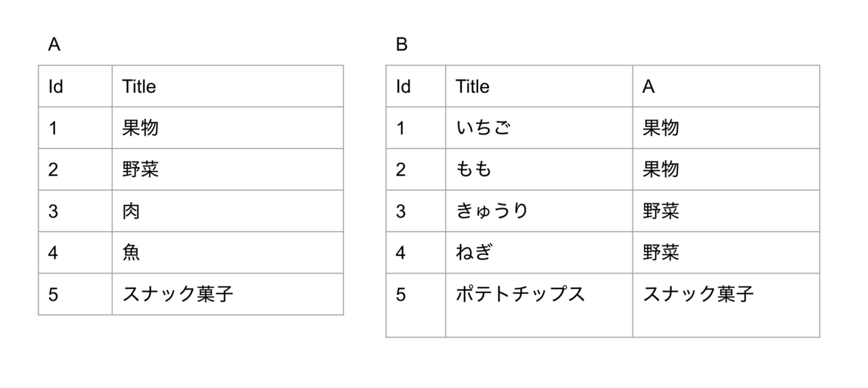Viewport: 868px width, 388px height.
Task: Click the もも cell in table B
Action: (x=539, y=170)
